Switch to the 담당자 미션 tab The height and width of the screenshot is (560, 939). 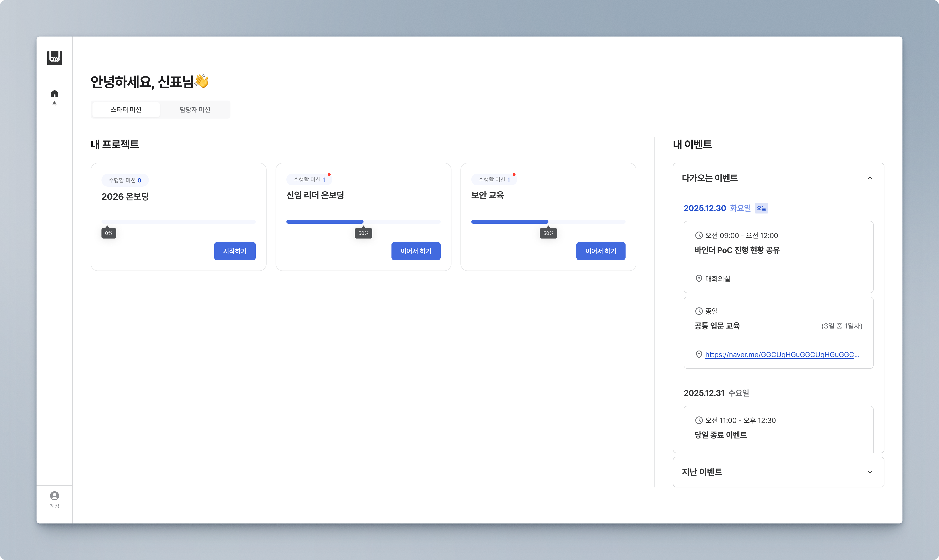195,109
